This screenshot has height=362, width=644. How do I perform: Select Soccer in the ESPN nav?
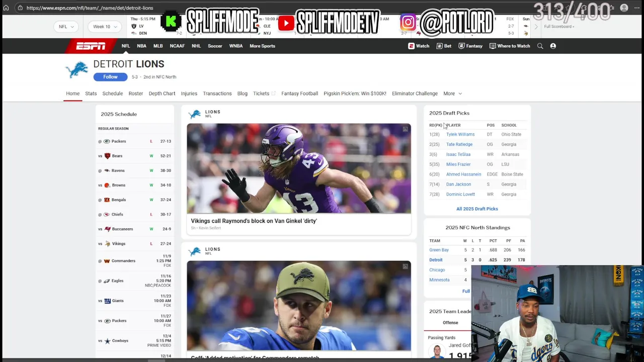click(215, 46)
